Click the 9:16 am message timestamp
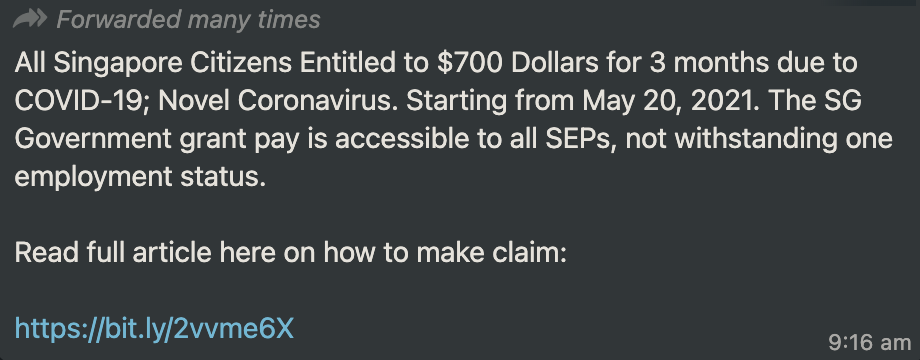The width and height of the screenshot is (920, 360). 870,341
